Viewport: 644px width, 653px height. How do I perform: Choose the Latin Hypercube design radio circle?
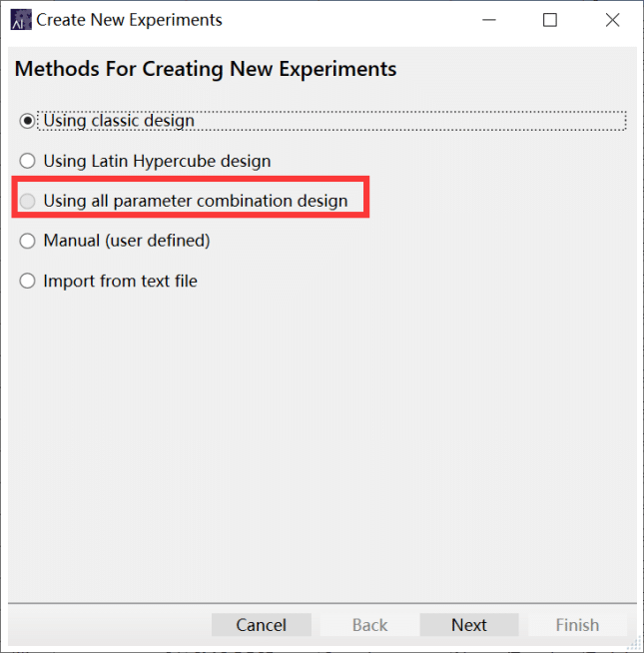27,161
